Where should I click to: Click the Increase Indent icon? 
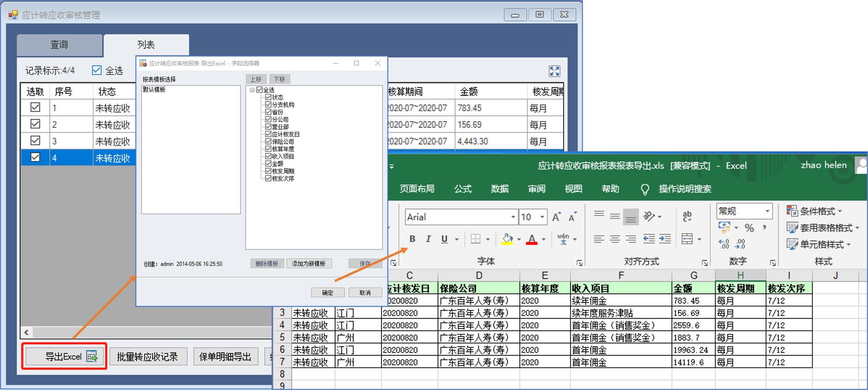[665, 239]
